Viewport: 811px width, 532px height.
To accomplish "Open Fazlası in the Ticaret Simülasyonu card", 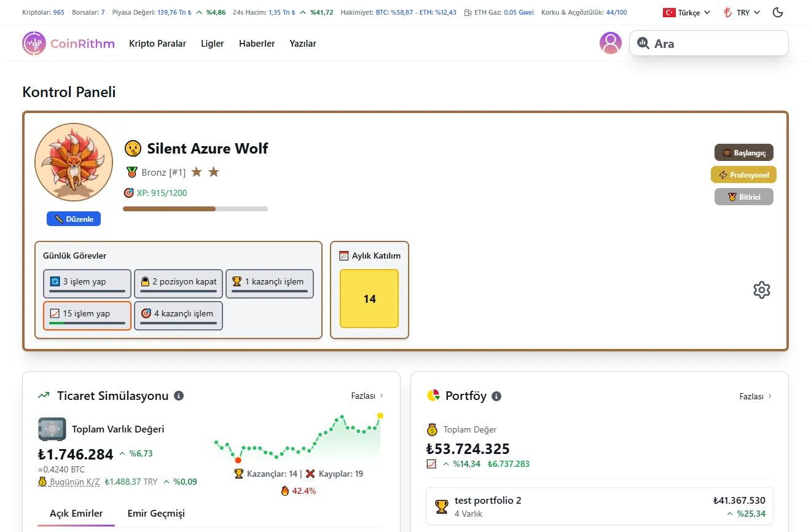I will pyautogui.click(x=367, y=396).
